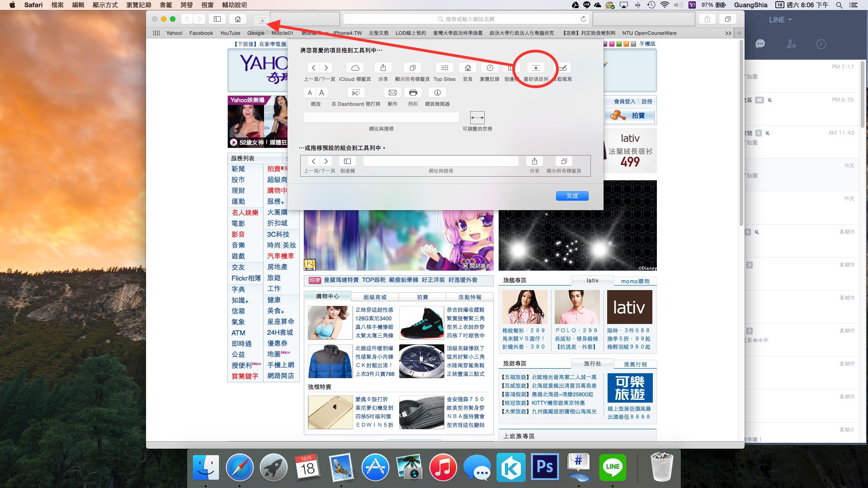Click the 名人娛樂 link in service list
The image size is (868, 488).
tap(245, 212)
